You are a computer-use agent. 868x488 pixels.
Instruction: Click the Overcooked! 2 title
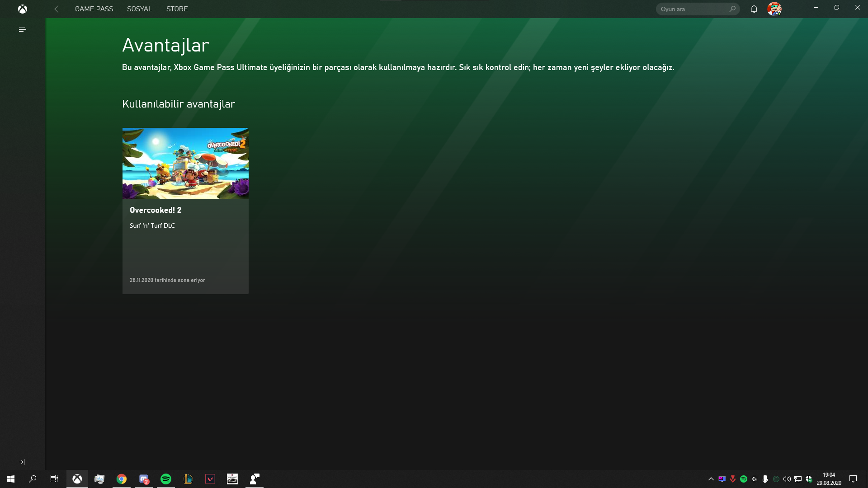click(x=156, y=210)
